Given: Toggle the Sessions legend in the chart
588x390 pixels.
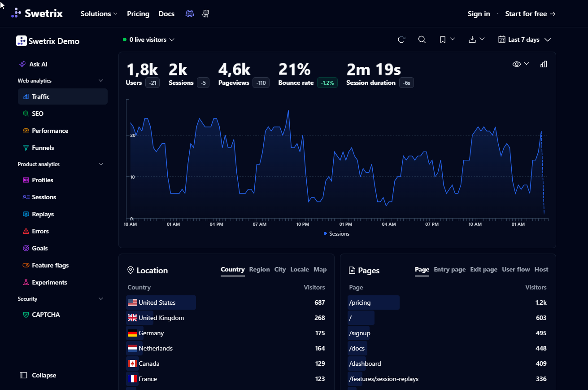Looking at the screenshot, I should [336, 234].
